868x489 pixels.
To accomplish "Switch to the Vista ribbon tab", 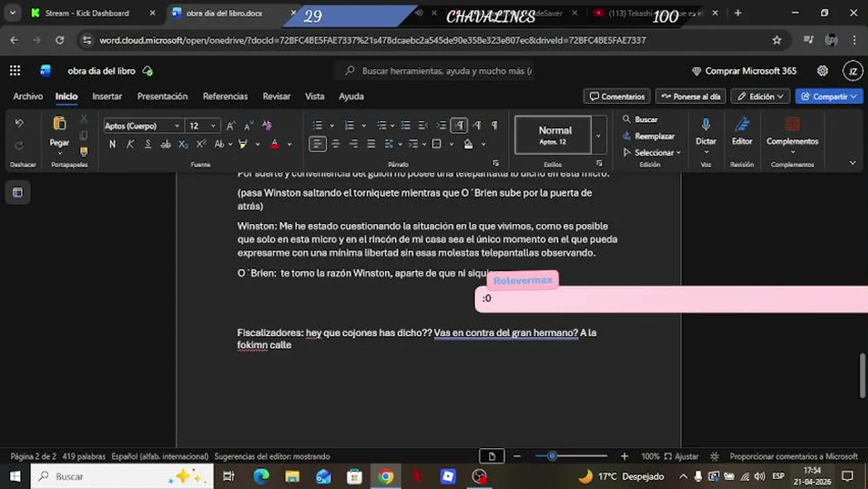I will coord(314,96).
